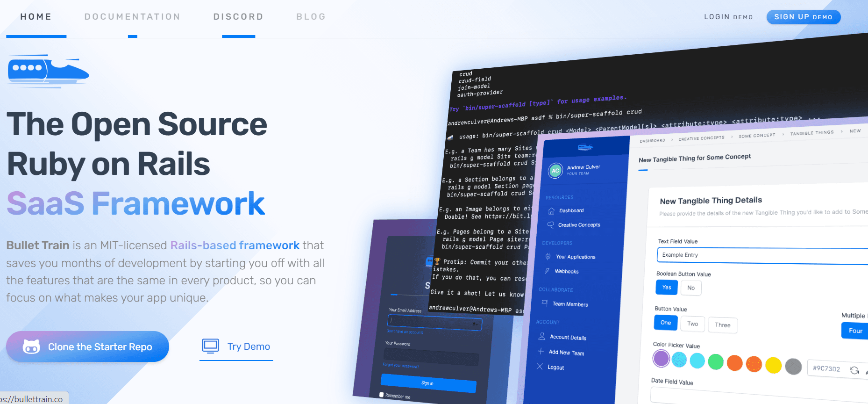Click the monitor icon beside Try Demo
Screen dimensions: 868x404
(210, 346)
